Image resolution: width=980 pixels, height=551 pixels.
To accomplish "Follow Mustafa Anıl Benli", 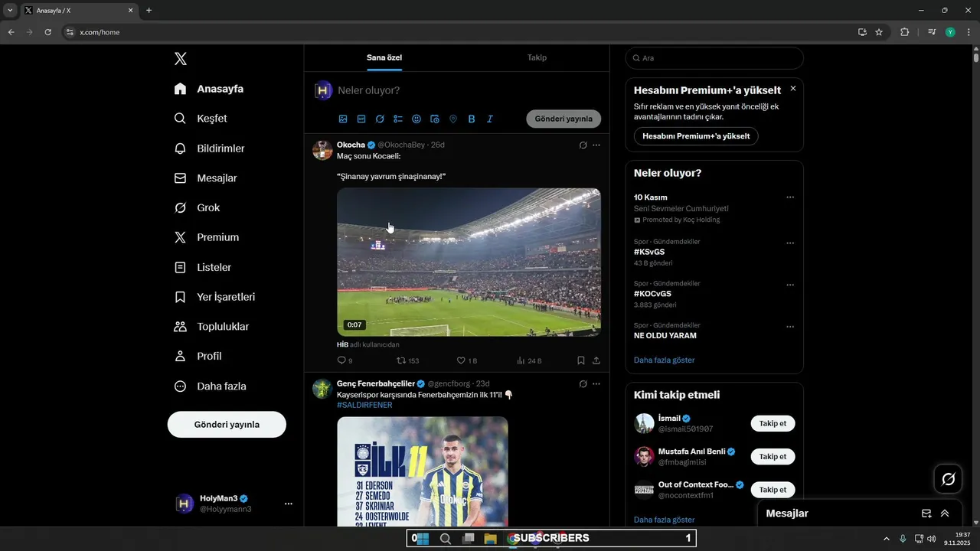I will (x=773, y=457).
